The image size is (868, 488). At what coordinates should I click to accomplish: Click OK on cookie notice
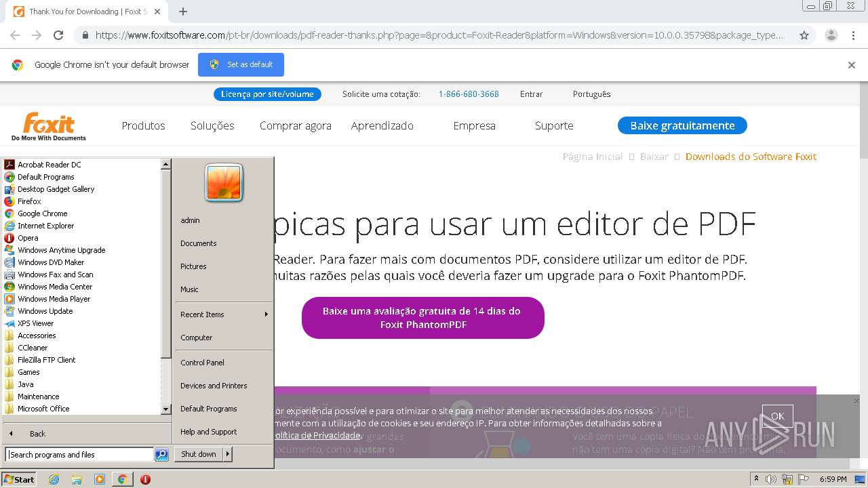coord(778,416)
